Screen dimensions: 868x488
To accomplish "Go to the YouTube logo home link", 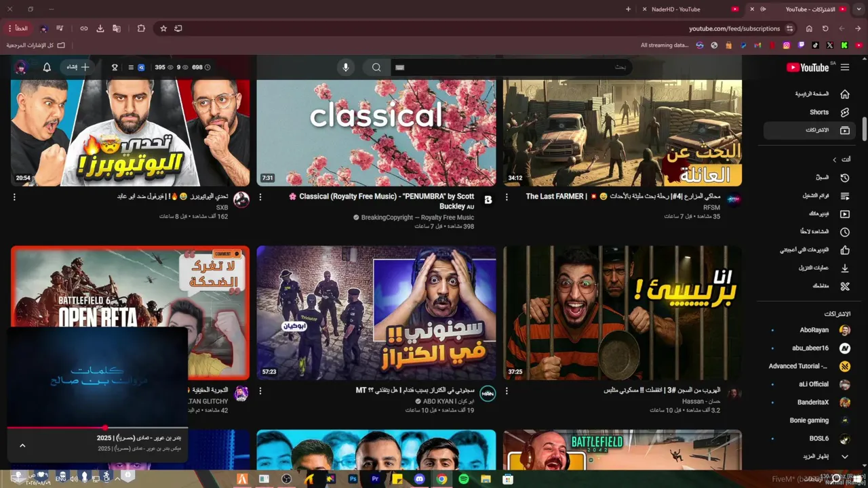I will [808, 67].
